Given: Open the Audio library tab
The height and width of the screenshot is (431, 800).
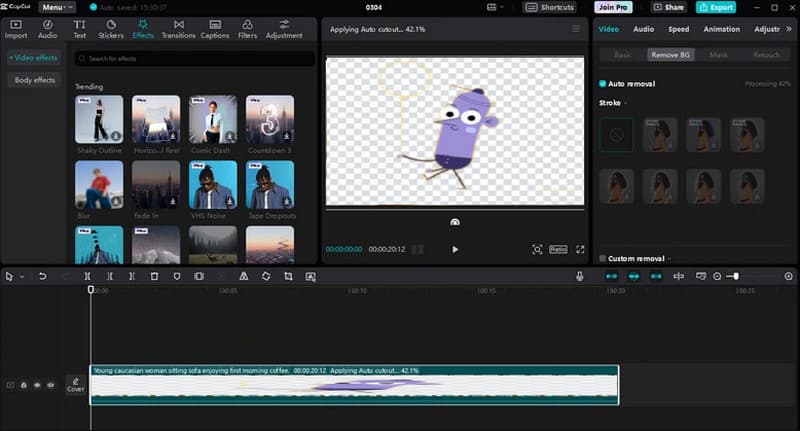Looking at the screenshot, I should [x=47, y=29].
